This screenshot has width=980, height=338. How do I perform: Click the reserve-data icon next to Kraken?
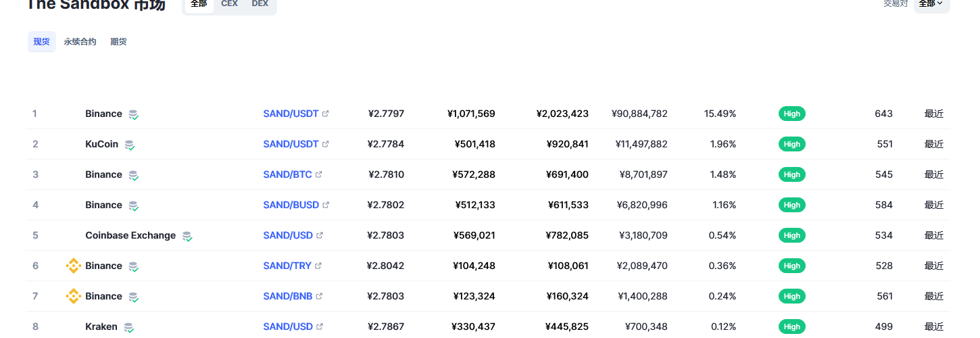(129, 327)
